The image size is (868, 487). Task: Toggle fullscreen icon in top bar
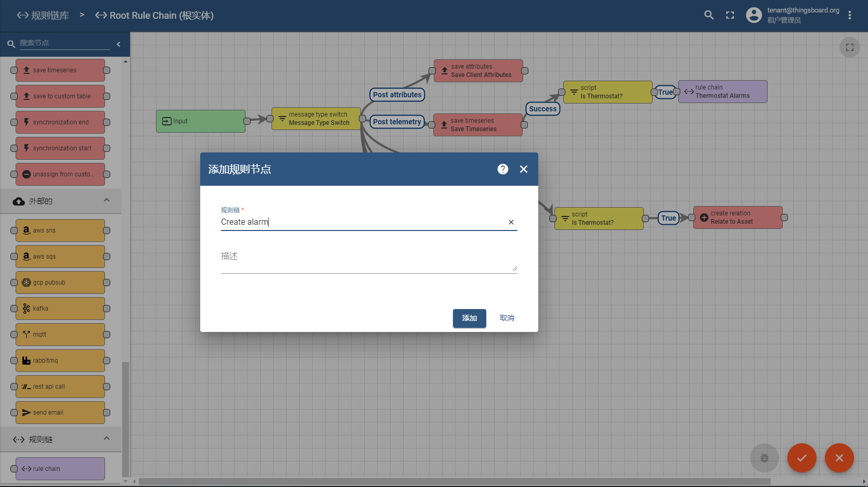pyautogui.click(x=730, y=15)
